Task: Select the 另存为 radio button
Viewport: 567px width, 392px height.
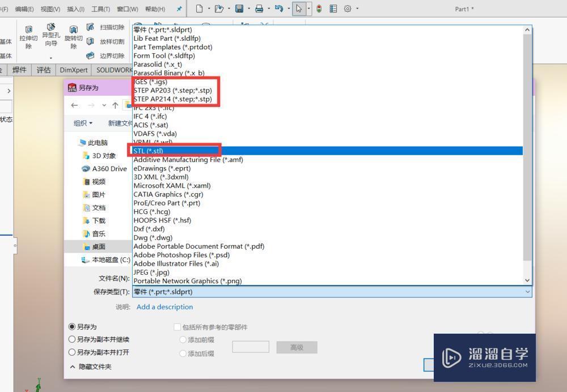Action: click(72, 327)
